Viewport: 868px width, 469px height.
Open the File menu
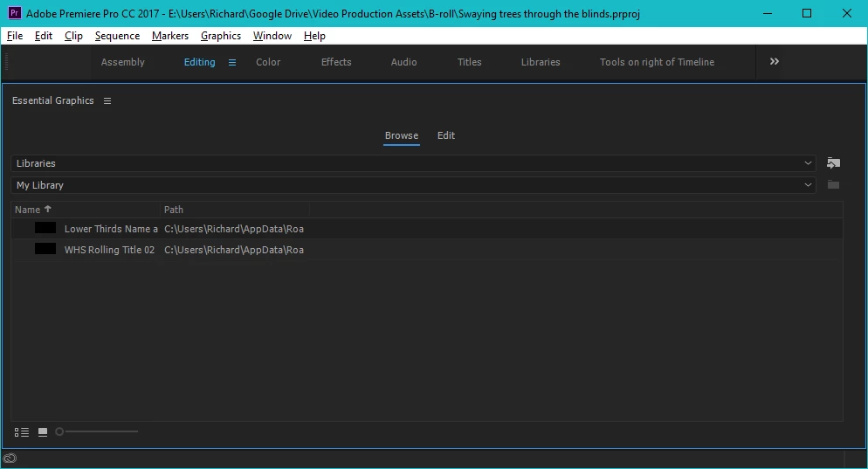[15, 36]
